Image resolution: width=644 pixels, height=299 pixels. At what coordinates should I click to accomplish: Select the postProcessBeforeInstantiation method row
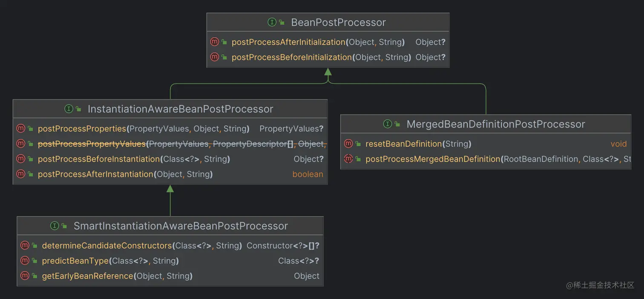coord(99,159)
